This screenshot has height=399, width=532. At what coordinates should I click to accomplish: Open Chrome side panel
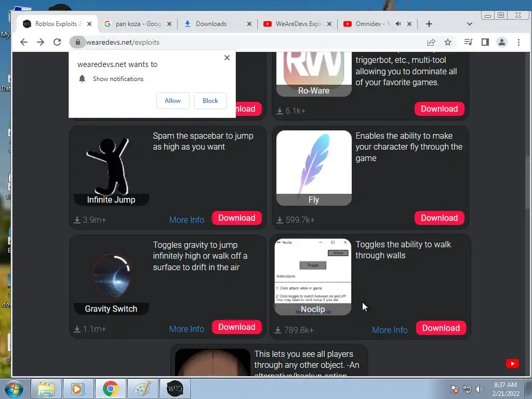(x=485, y=42)
